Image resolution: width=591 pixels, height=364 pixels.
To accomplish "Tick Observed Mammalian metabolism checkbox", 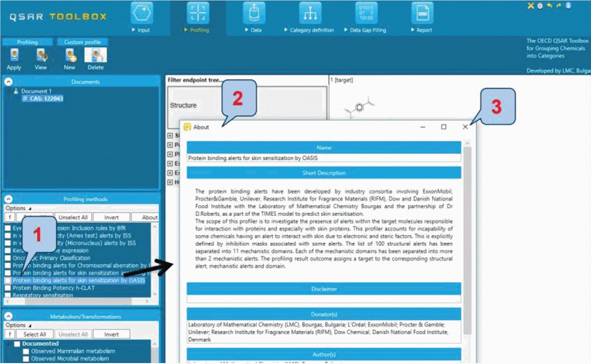I will [26, 351].
